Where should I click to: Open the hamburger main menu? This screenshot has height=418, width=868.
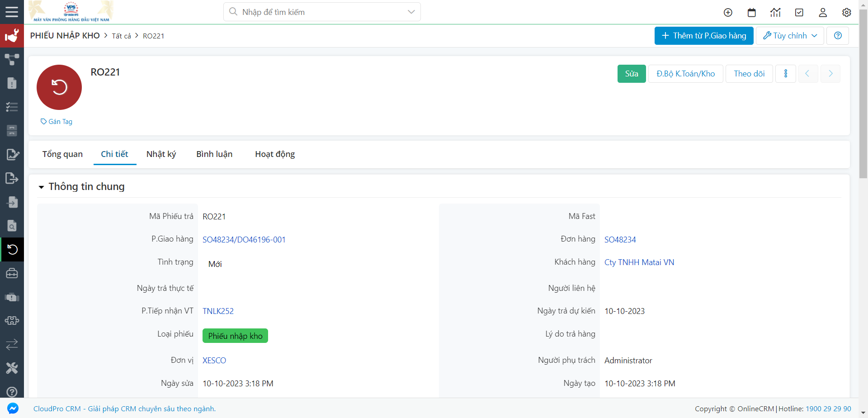pyautogui.click(x=12, y=12)
